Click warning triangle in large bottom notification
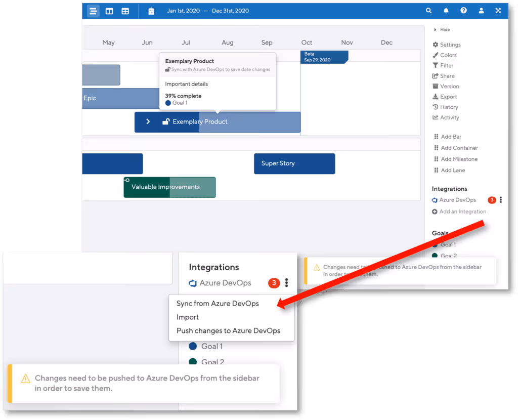This screenshot has height=420, width=518. [25, 379]
